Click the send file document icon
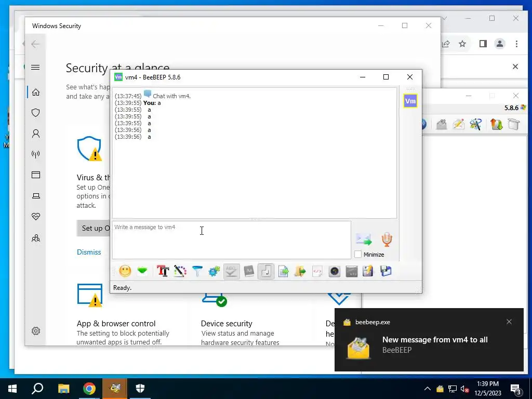 pos(283,271)
